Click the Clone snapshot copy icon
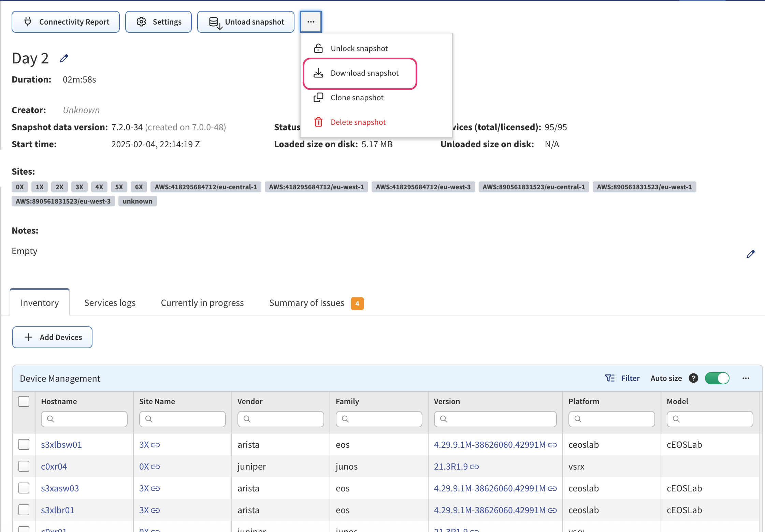This screenshot has height=532, width=765. (x=318, y=98)
